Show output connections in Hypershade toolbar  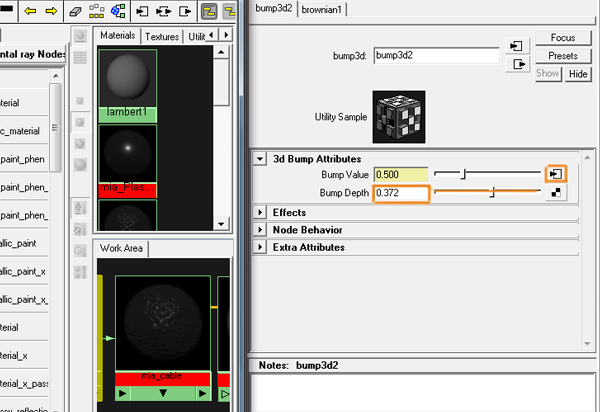185,11
